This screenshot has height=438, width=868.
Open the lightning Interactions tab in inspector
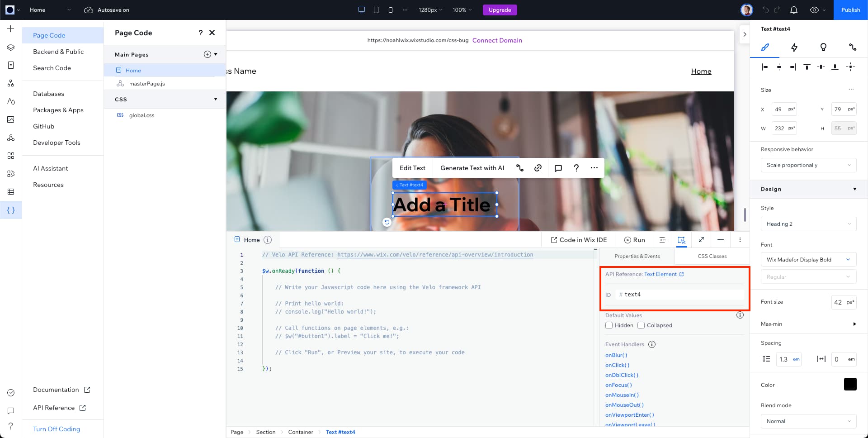point(794,47)
